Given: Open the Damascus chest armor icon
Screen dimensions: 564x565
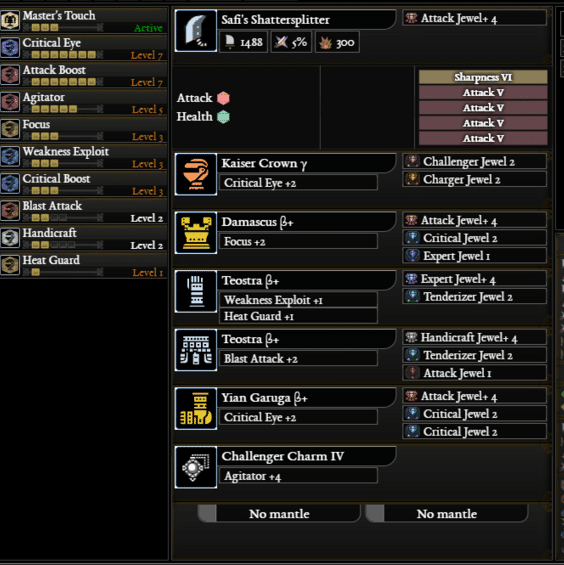Looking at the screenshot, I should [196, 233].
